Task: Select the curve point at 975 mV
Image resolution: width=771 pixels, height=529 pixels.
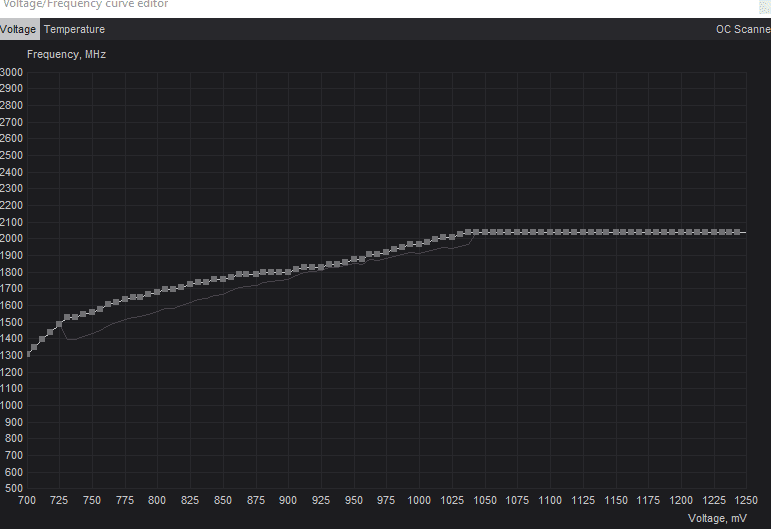Action: click(386, 252)
